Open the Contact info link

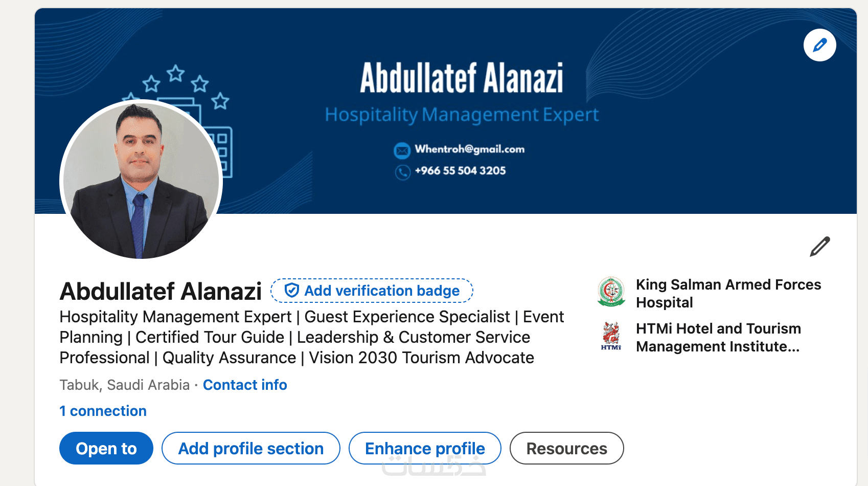pos(245,385)
